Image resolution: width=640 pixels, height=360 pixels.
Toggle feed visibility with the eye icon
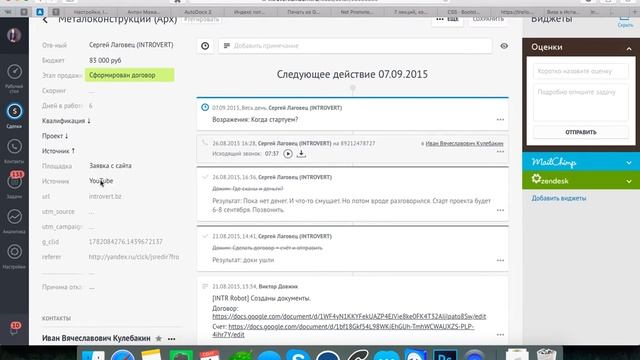point(504,46)
